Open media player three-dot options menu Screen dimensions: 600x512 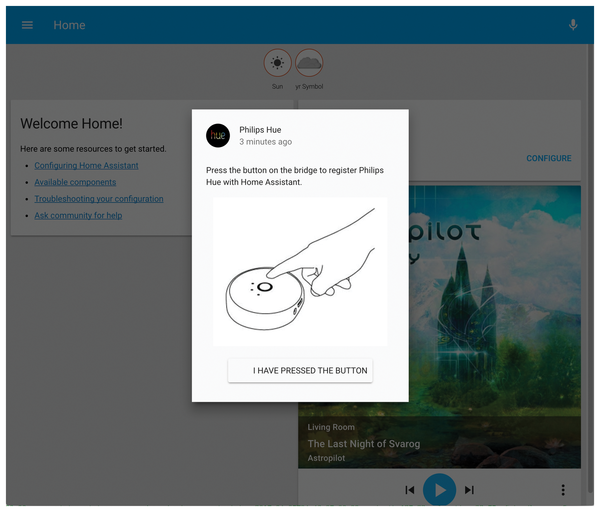[x=563, y=490]
